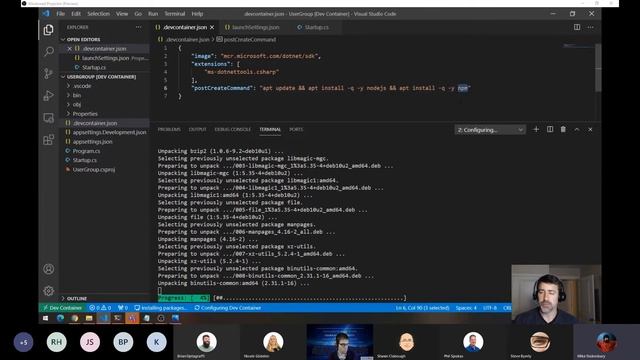Expand the Properties folder

coord(85,114)
